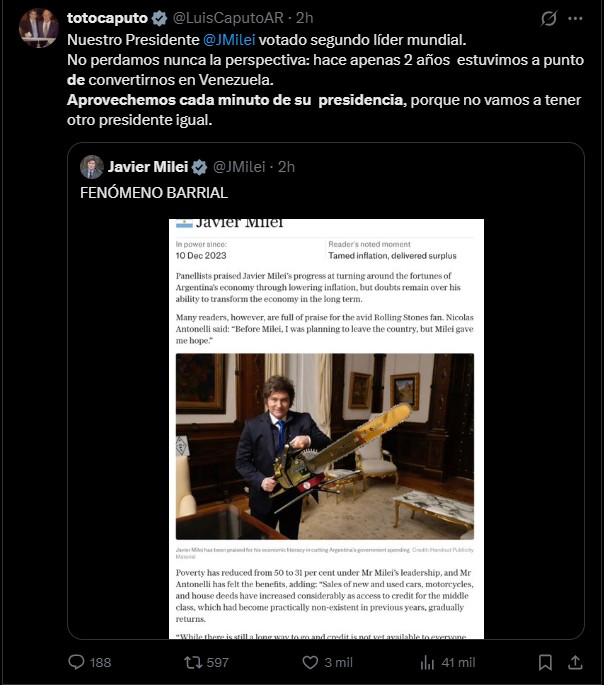
Task: Click totocaputo's verified badge icon
Action: pos(159,18)
